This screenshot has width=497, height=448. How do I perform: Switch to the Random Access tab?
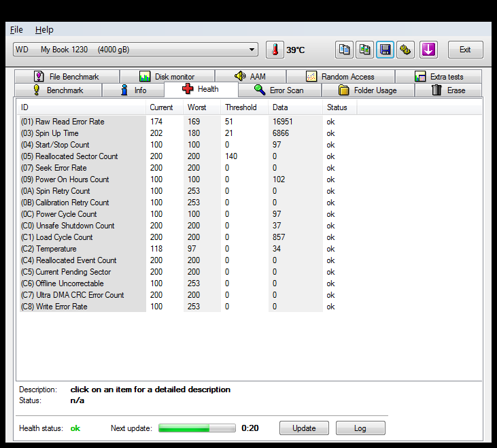(x=341, y=77)
